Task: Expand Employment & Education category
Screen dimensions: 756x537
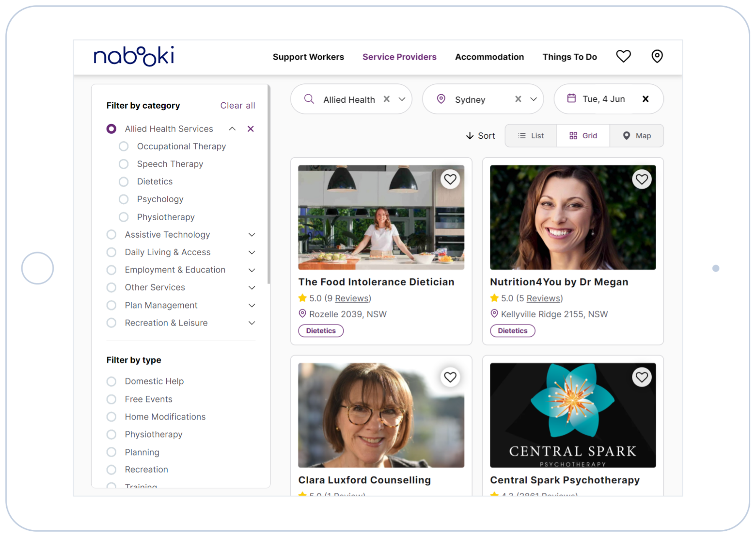Action: pos(252,270)
